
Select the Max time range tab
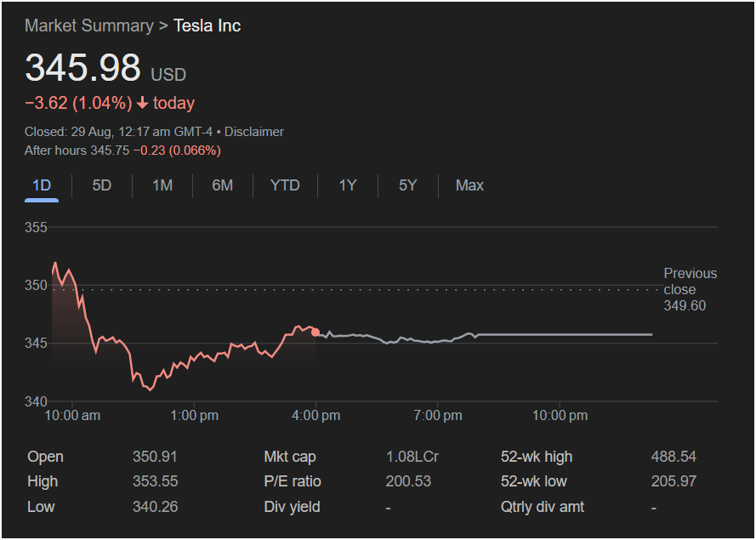point(469,185)
